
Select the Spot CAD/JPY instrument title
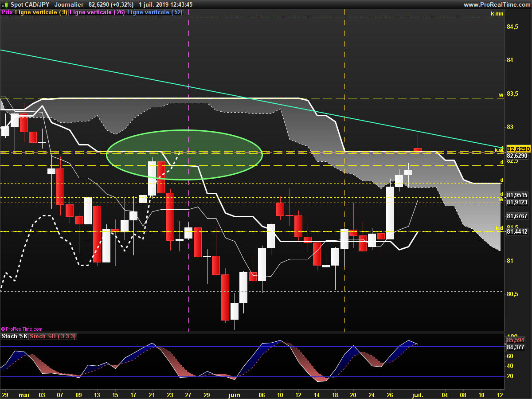pyautogui.click(x=30, y=4)
